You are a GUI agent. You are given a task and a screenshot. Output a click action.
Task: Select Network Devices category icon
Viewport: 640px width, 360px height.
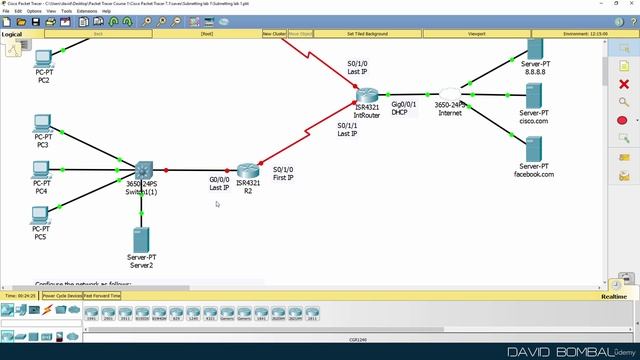[x=7, y=310]
